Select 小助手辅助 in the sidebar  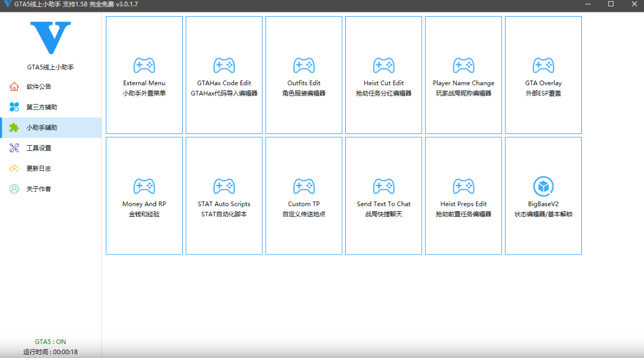[42, 128]
